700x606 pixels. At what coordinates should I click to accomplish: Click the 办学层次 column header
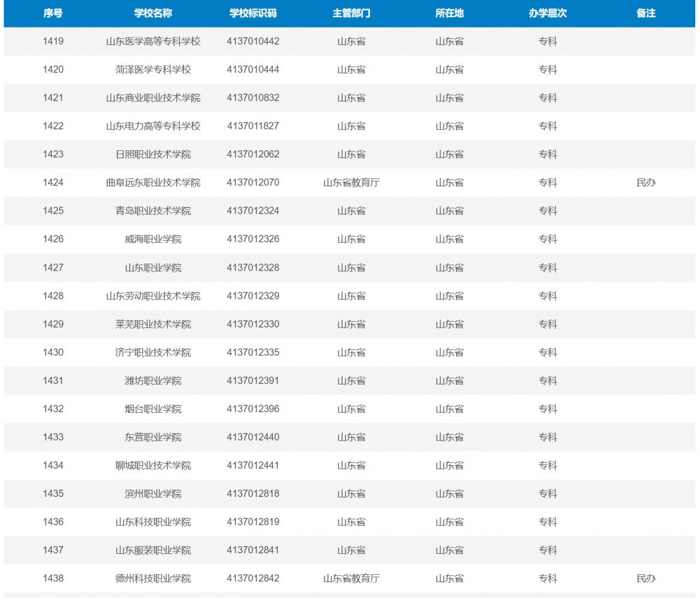click(548, 13)
